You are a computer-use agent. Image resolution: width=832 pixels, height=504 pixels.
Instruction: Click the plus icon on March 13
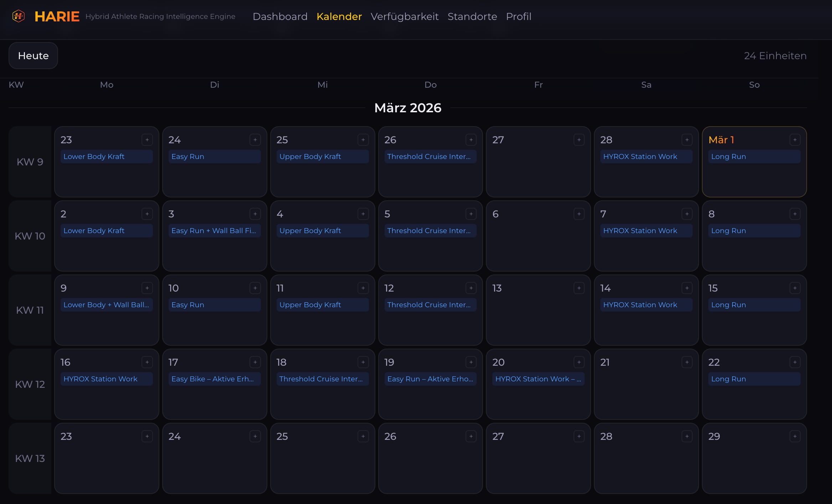579,288
